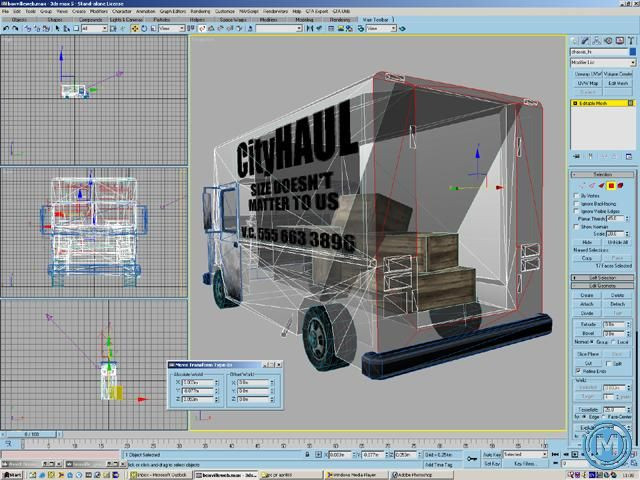This screenshot has width=640, height=480.
Task: Open the Modifiers menu
Action: click(99, 11)
